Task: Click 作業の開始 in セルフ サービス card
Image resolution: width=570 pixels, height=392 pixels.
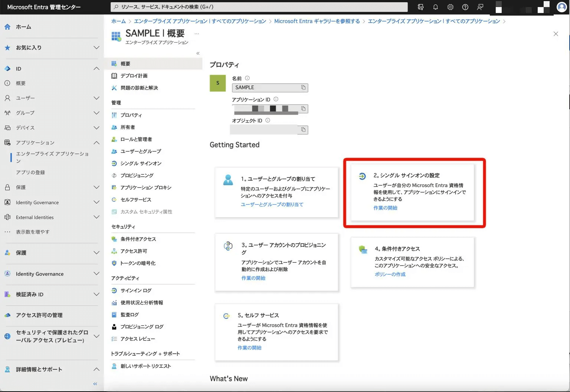Action: pos(249,348)
